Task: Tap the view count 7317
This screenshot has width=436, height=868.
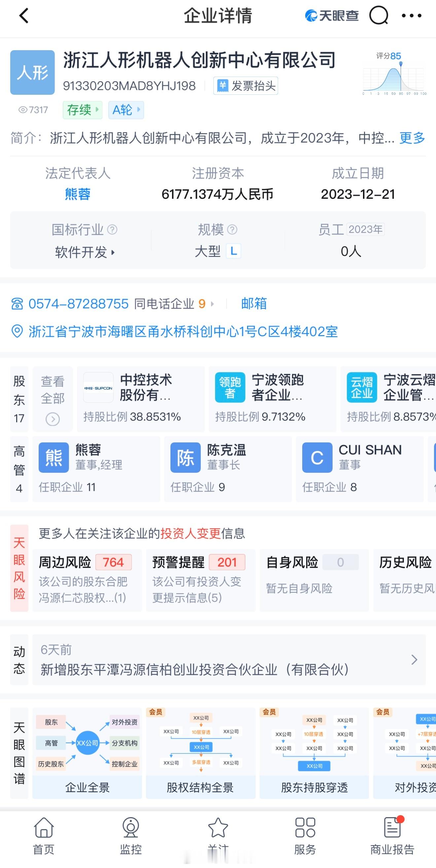Action: (x=33, y=110)
